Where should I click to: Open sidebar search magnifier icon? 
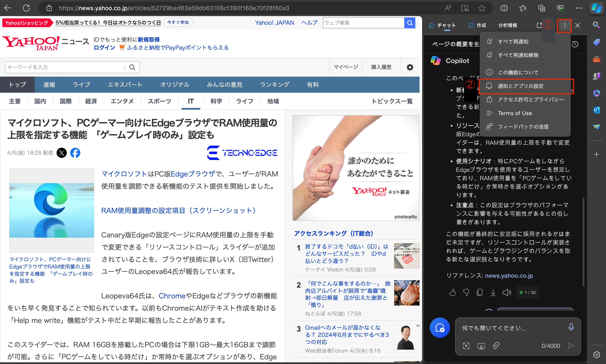pyautogui.click(x=596, y=25)
